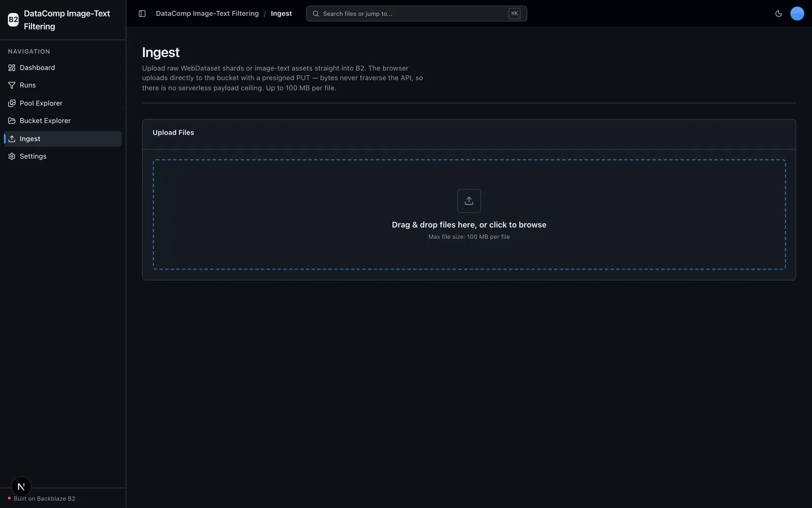Click DataComp Image-Text Filtering breadcrumb
The width and height of the screenshot is (812, 508).
coord(207,14)
